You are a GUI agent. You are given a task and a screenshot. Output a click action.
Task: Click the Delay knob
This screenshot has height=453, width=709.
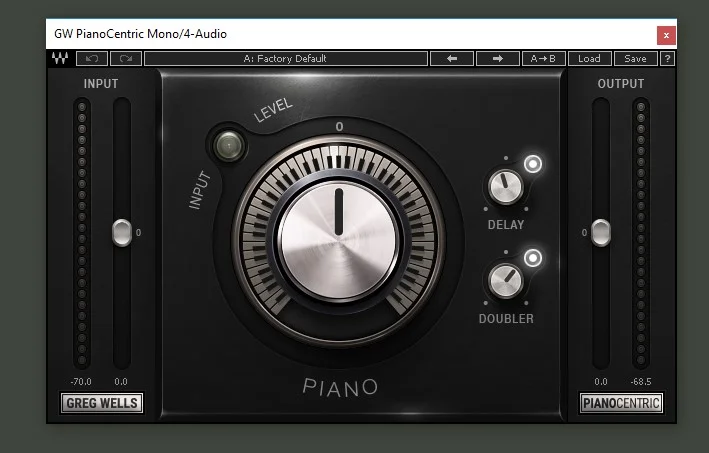point(506,187)
